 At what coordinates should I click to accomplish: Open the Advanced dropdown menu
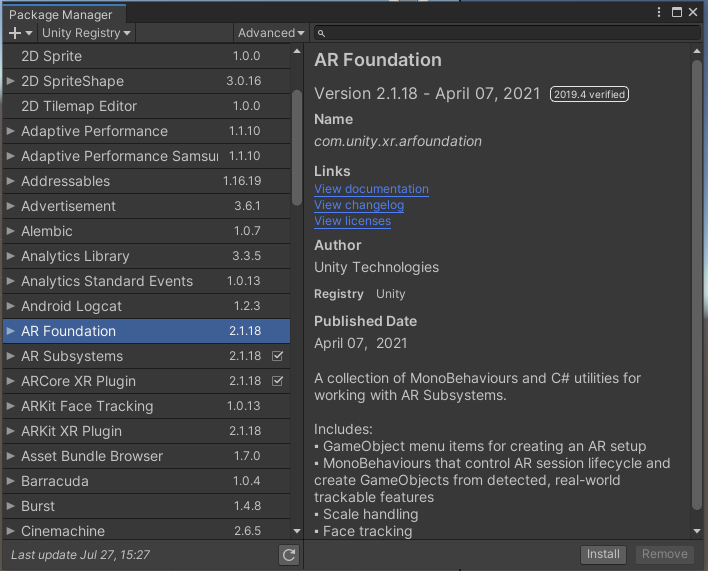tap(271, 33)
